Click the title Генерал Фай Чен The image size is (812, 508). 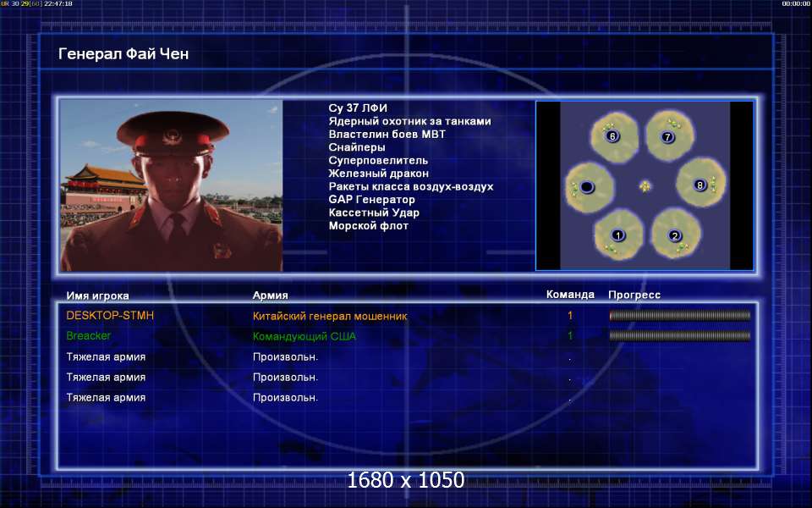[123, 54]
